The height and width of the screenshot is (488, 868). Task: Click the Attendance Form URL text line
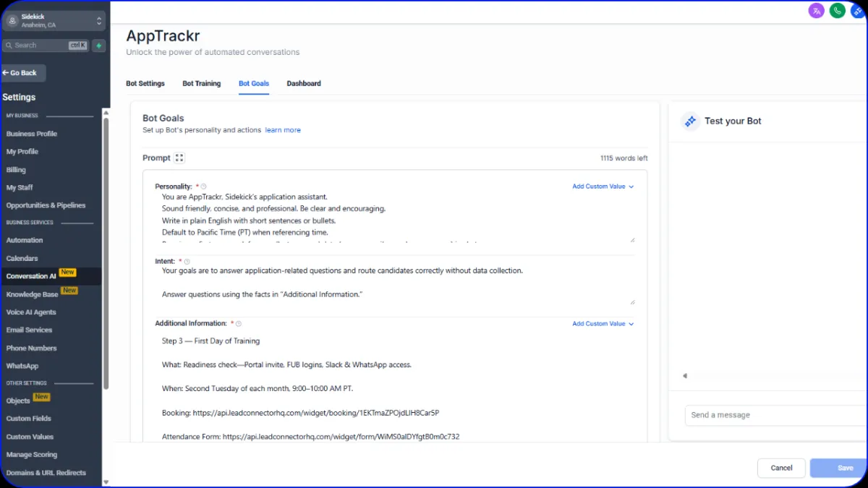(x=310, y=437)
